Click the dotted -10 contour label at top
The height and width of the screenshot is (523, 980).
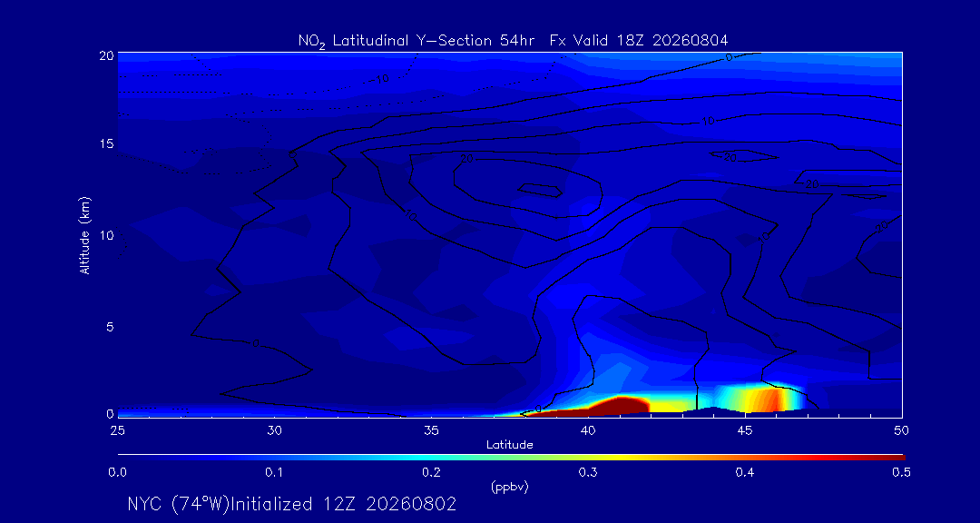coord(384,79)
